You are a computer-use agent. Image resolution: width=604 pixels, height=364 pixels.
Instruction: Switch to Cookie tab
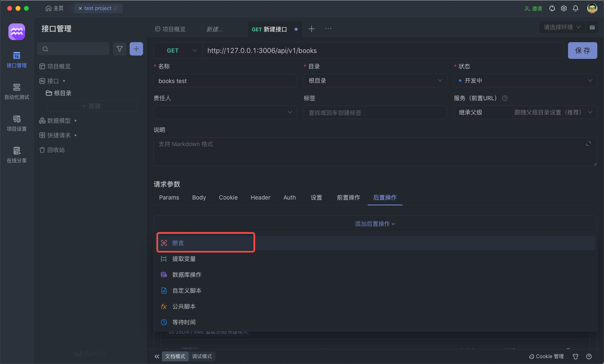click(228, 198)
